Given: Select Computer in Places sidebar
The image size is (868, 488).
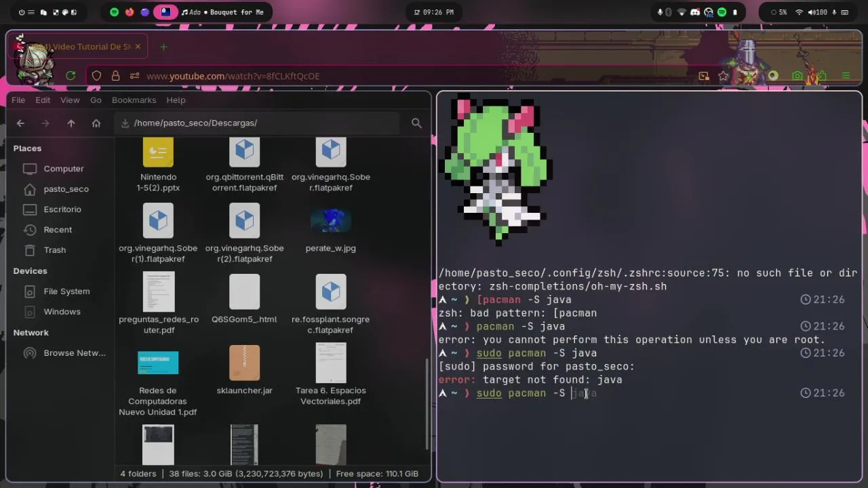Looking at the screenshot, I should pyautogui.click(x=63, y=169).
